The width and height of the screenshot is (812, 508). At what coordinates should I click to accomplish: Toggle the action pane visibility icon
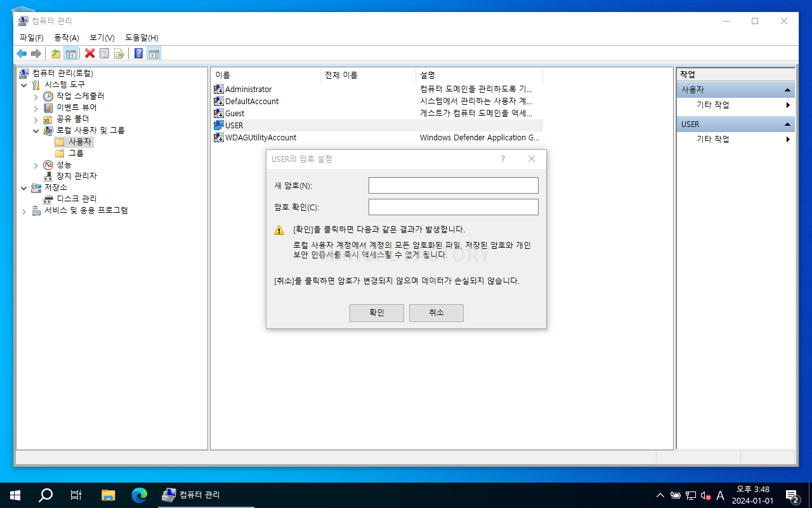click(x=154, y=53)
